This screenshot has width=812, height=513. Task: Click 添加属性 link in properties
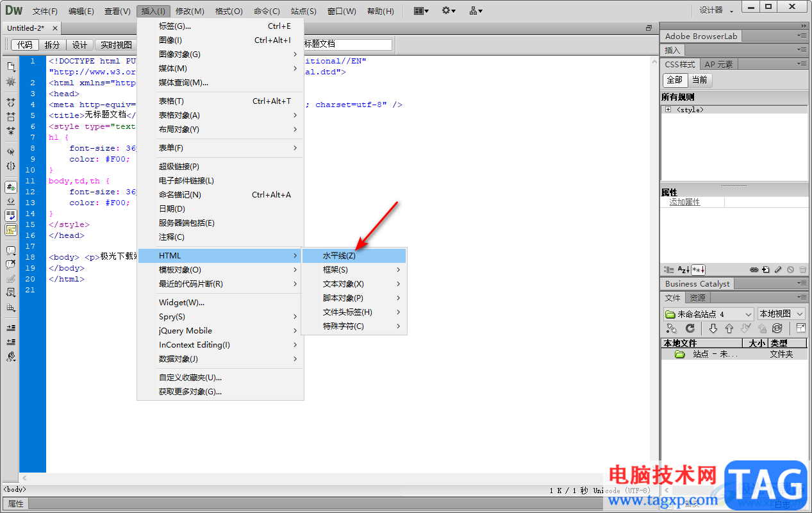[x=685, y=202]
